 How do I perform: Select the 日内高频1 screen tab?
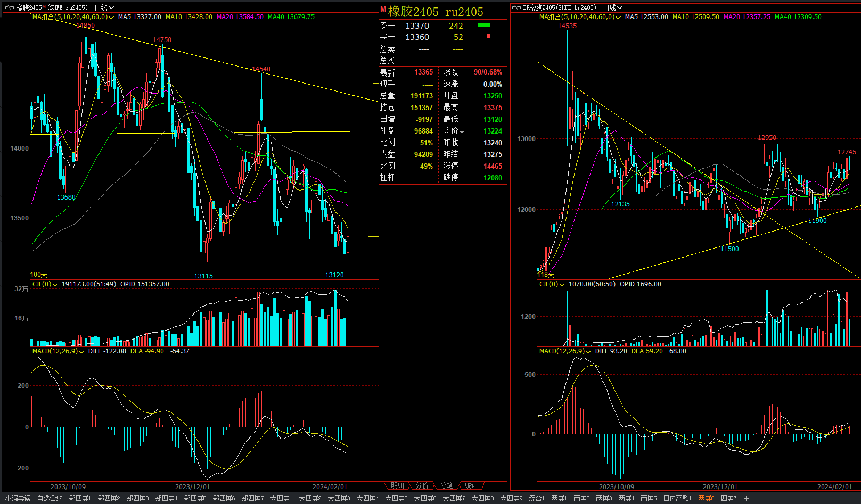pos(677,498)
